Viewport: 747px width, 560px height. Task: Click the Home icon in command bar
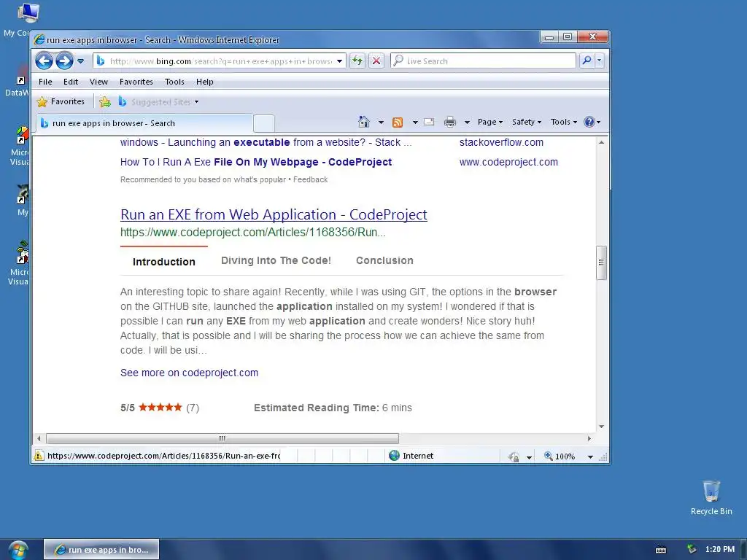(363, 122)
